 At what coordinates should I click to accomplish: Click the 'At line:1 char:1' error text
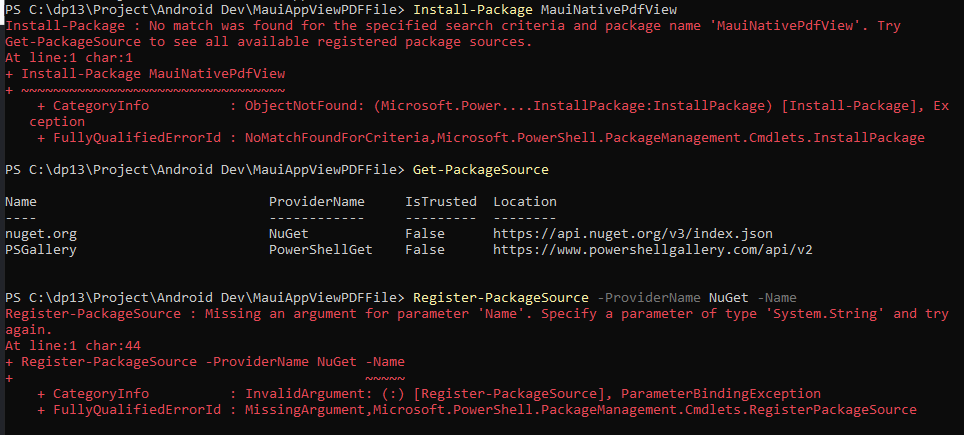69,58
